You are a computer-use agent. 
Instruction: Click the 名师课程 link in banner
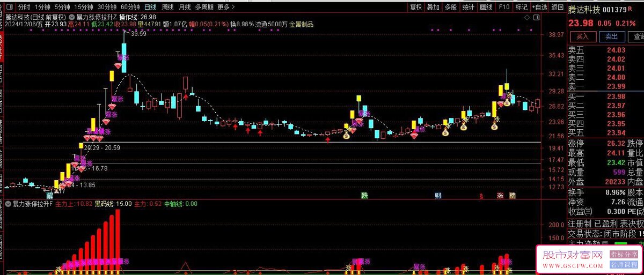click(624, 264)
